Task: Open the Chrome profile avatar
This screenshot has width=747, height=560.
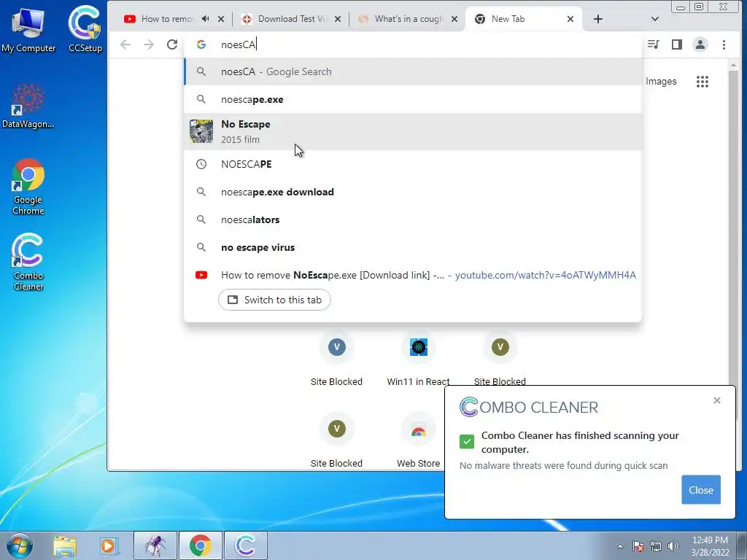Action: pyautogui.click(x=700, y=44)
